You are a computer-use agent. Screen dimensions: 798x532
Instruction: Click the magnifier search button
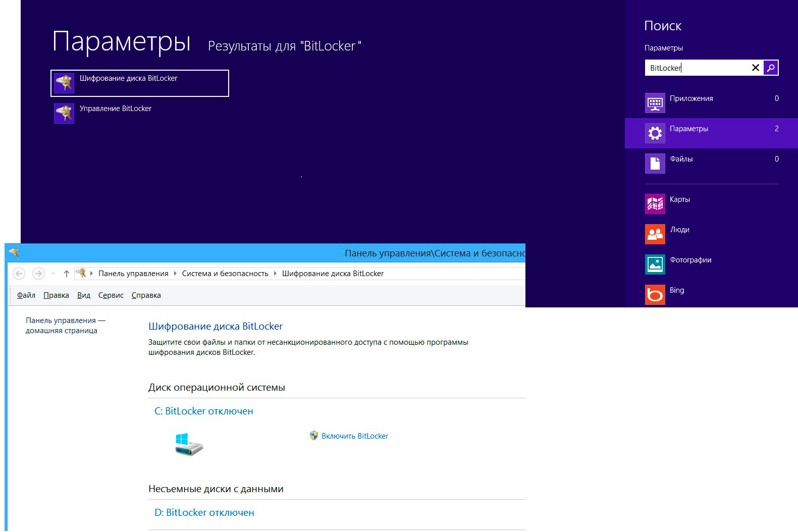click(770, 68)
